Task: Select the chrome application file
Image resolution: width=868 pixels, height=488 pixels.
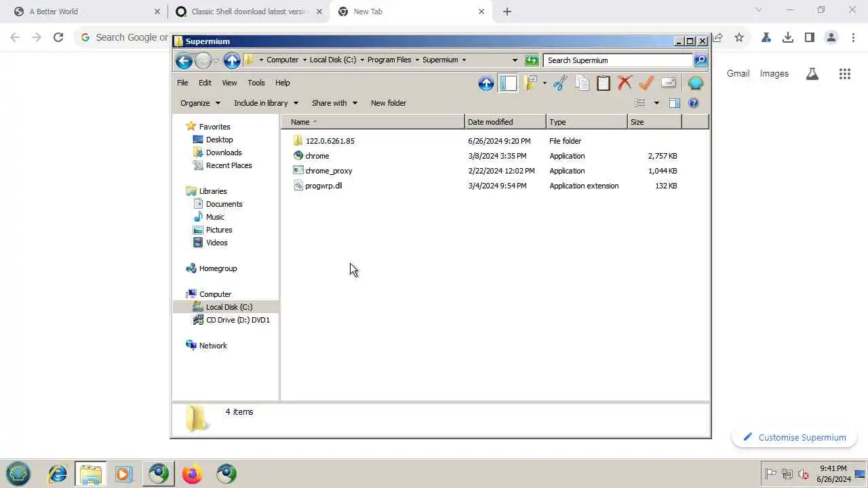Action: coord(311,156)
